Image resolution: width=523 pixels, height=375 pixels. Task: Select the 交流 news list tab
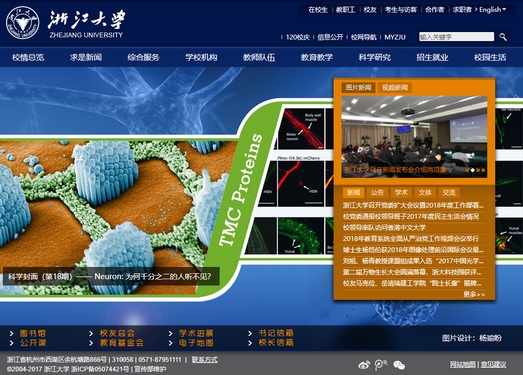click(x=449, y=193)
